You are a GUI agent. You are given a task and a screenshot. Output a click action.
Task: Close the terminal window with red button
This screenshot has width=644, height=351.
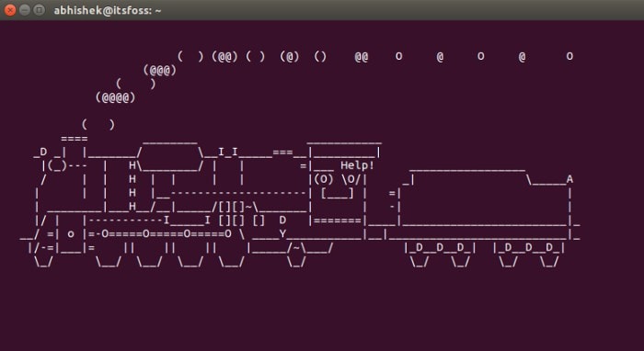coord(10,10)
